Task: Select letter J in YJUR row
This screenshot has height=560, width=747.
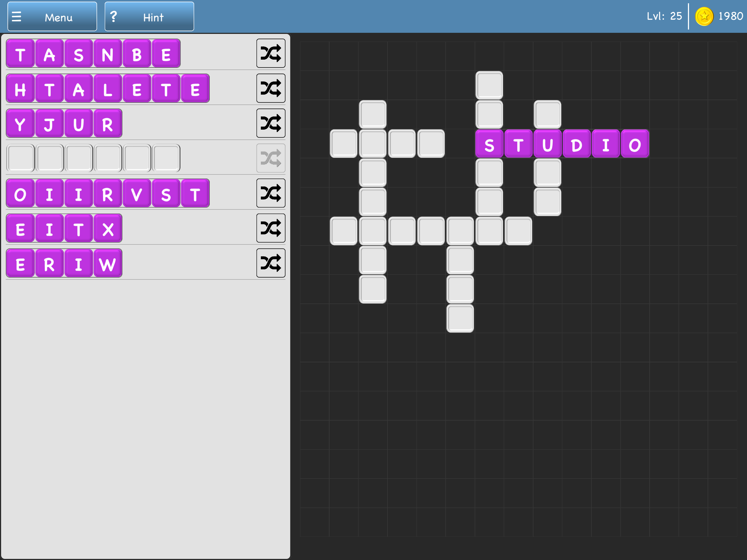Action: (x=49, y=123)
